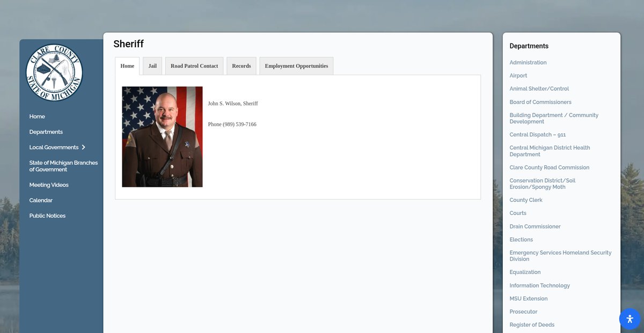Open the Calendar sidebar link
The width and height of the screenshot is (644, 333).
pos(41,200)
